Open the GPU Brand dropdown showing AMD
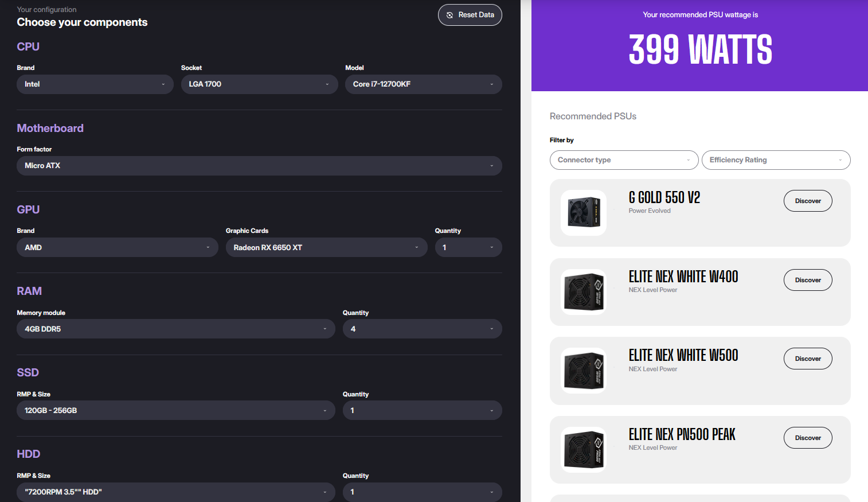868x502 pixels. pyautogui.click(x=118, y=247)
